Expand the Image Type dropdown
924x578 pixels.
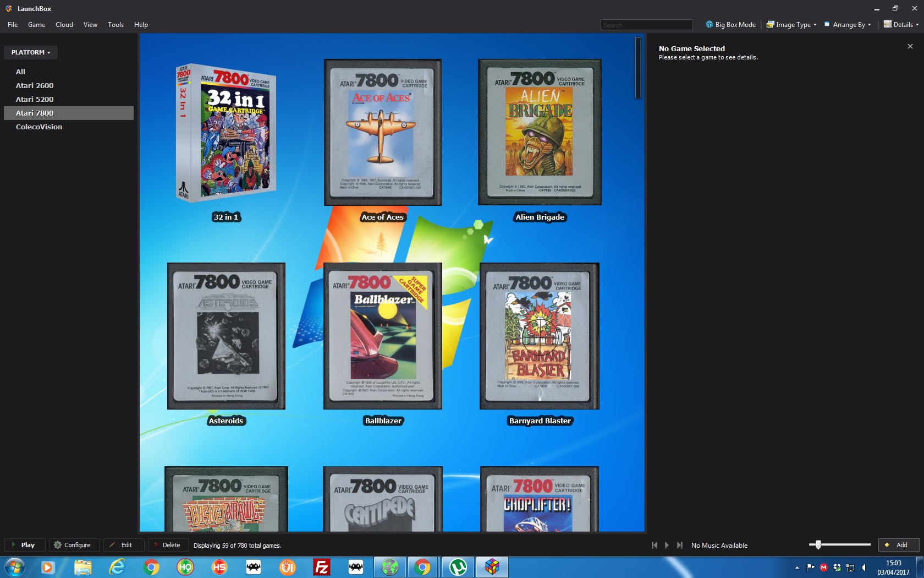pyautogui.click(x=791, y=25)
